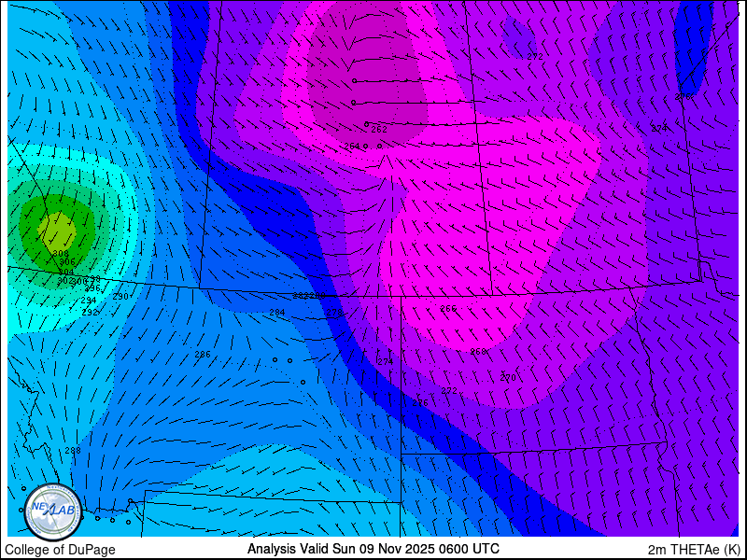The height and width of the screenshot is (560, 747).
Task: Click the 292 contour label
Action: pyautogui.click(x=90, y=313)
